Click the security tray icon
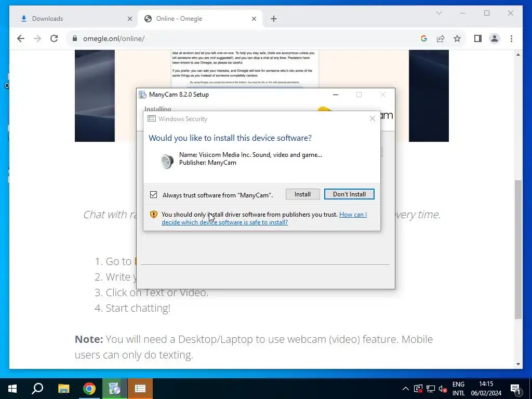Viewport: 532px width, 399px height. click(x=418, y=389)
